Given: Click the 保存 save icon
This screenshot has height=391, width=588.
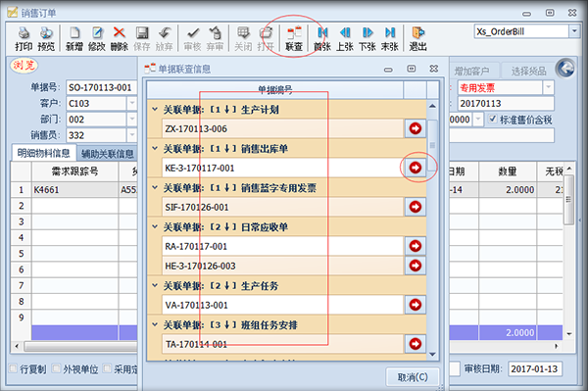Looking at the screenshot, I should (x=142, y=38).
